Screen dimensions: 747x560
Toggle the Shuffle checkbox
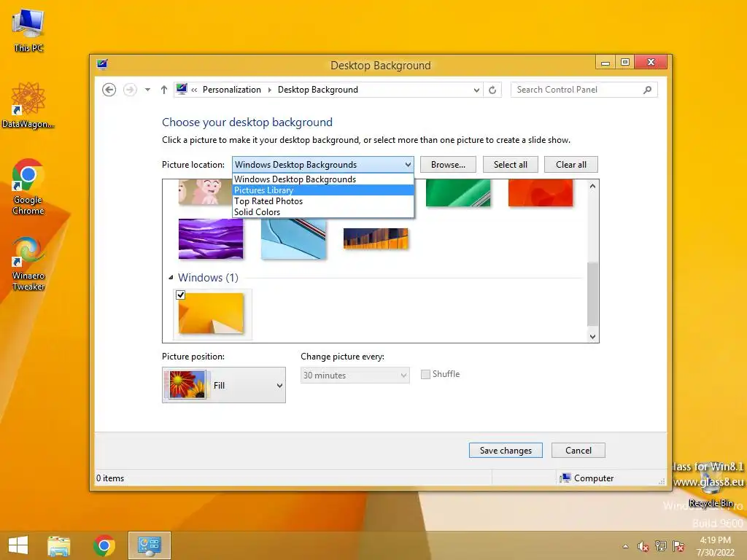click(x=425, y=374)
